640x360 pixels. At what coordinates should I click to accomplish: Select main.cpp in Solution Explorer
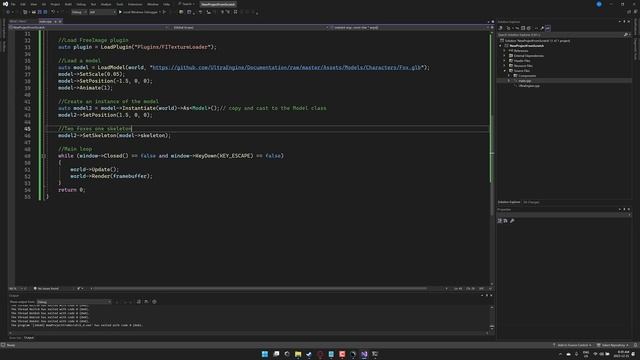(525, 81)
